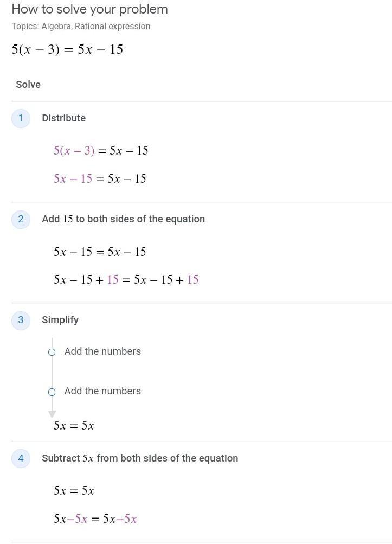The width and height of the screenshot is (392, 544).
Task: Select 'Subtract 5x from both sides' step title
Action: tap(140, 458)
